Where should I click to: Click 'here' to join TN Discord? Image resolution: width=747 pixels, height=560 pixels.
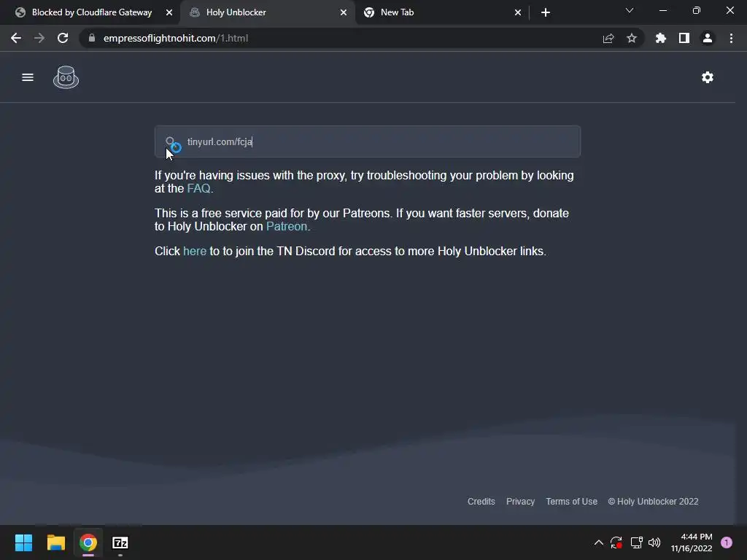pos(194,252)
